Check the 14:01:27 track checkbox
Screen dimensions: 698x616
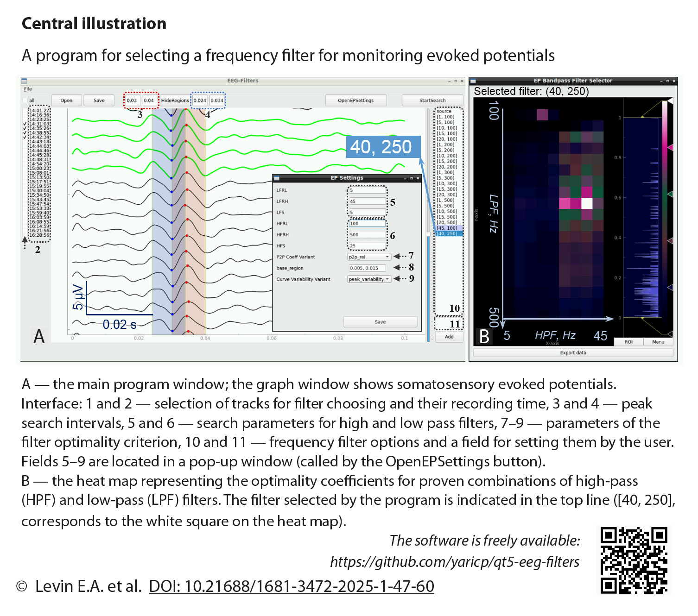point(25,111)
